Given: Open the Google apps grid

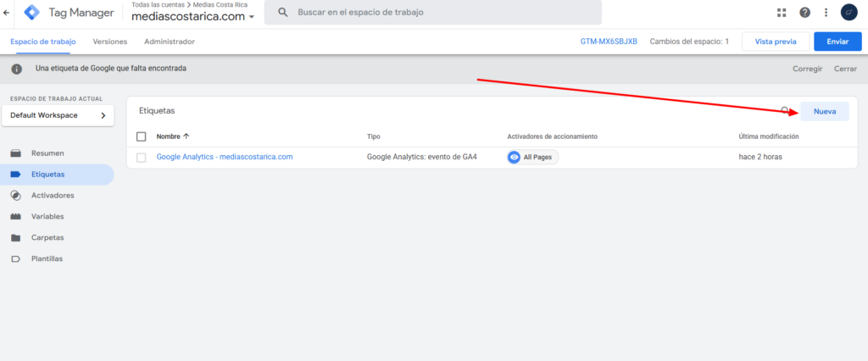Looking at the screenshot, I should point(782,13).
